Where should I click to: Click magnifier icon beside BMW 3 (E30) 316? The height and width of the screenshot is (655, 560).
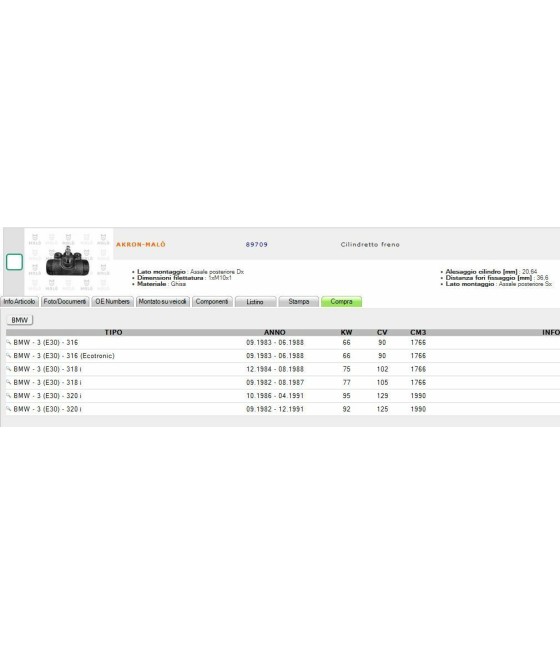[8, 342]
